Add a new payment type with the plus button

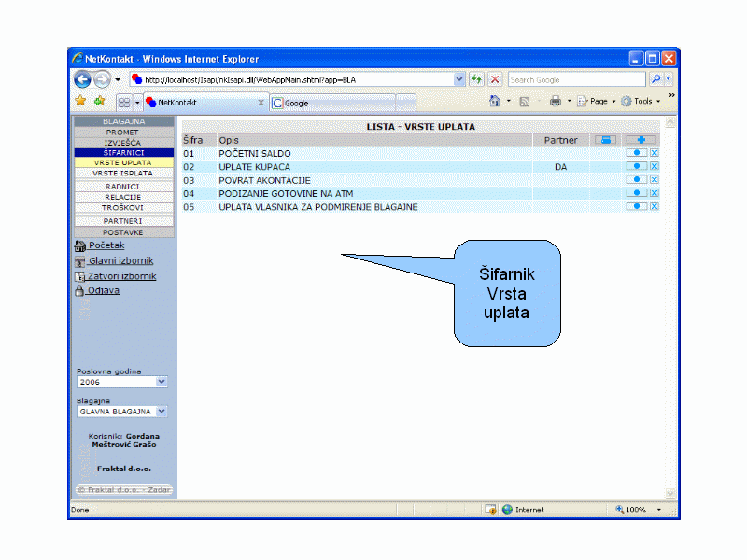(641, 140)
